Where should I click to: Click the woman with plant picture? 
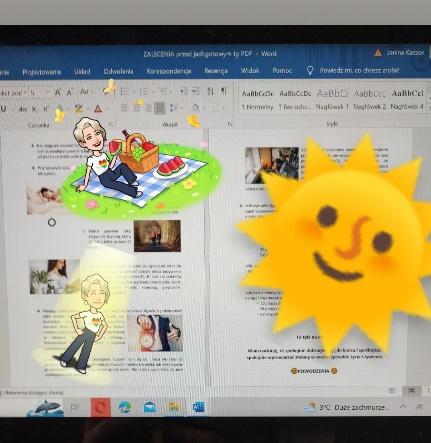click(54, 277)
